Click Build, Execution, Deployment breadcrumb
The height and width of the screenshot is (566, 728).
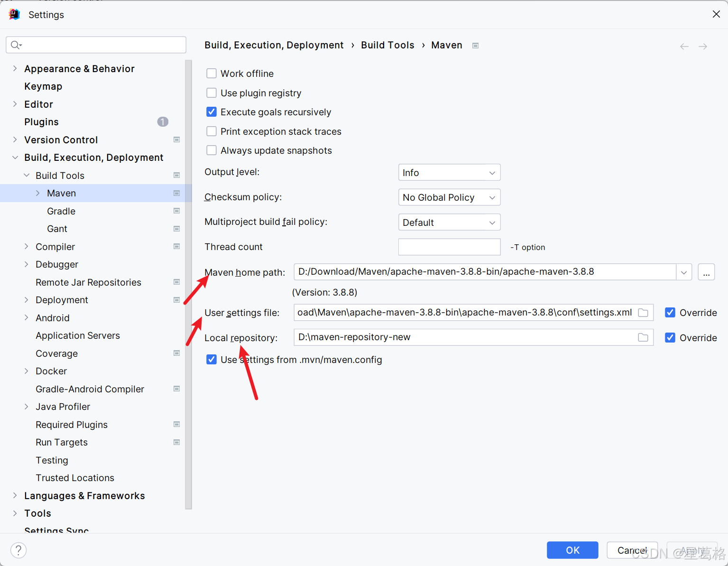coord(274,45)
